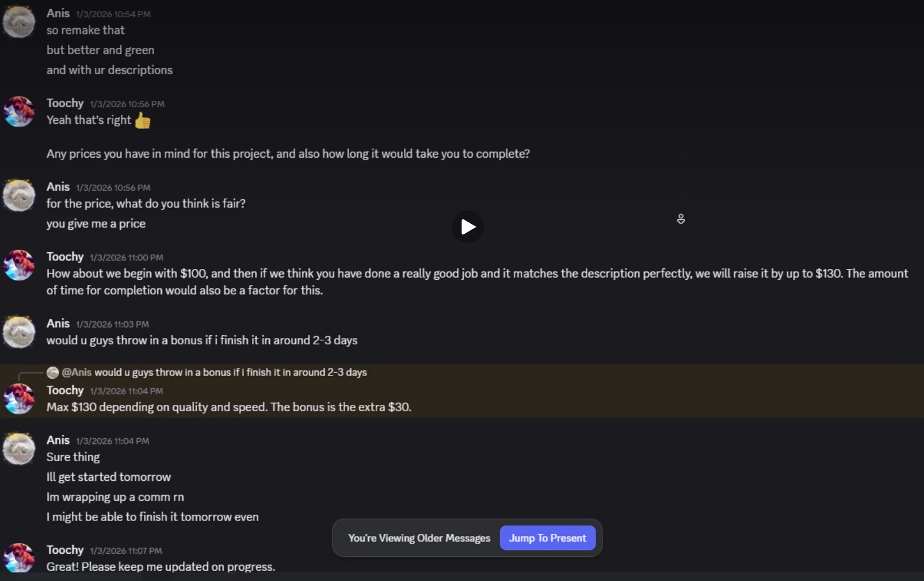Click Anis avatar beside 10:54 PM message
Image resolution: width=924 pixels, height=581 pixels.
19,22
